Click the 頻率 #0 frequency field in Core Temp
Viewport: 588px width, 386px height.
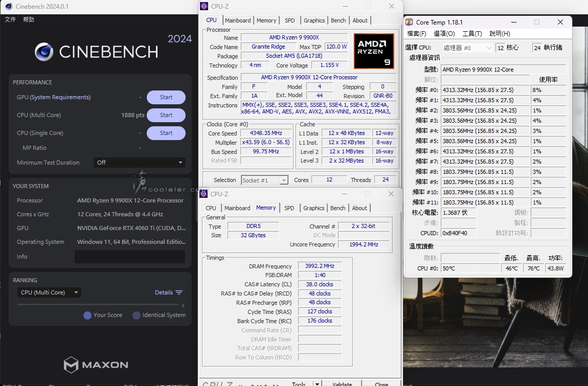[485, 90]
